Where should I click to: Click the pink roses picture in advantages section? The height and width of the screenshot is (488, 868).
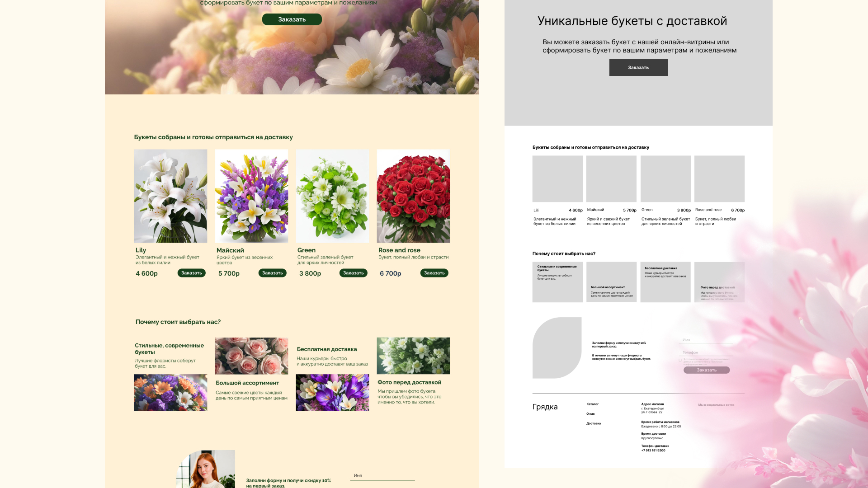(251, 356)
